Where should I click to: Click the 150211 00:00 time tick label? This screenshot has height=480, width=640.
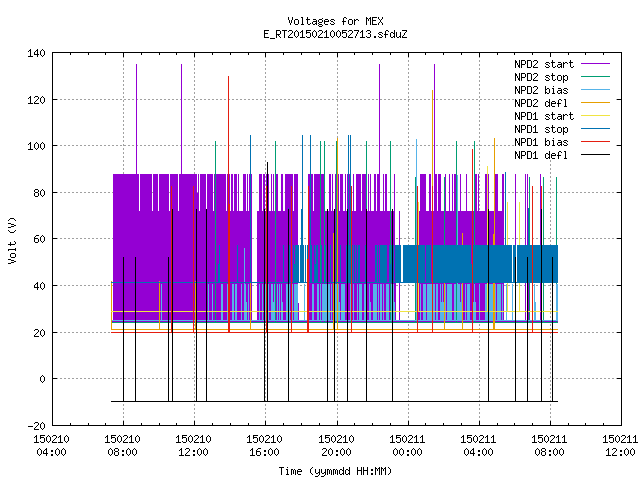click(x=407, y=446)
